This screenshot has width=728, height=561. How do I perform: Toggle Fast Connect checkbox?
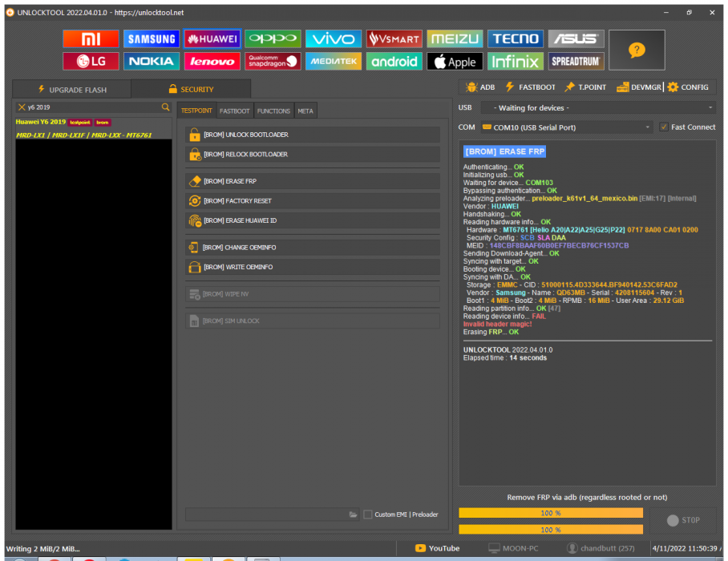click(664, 127)
